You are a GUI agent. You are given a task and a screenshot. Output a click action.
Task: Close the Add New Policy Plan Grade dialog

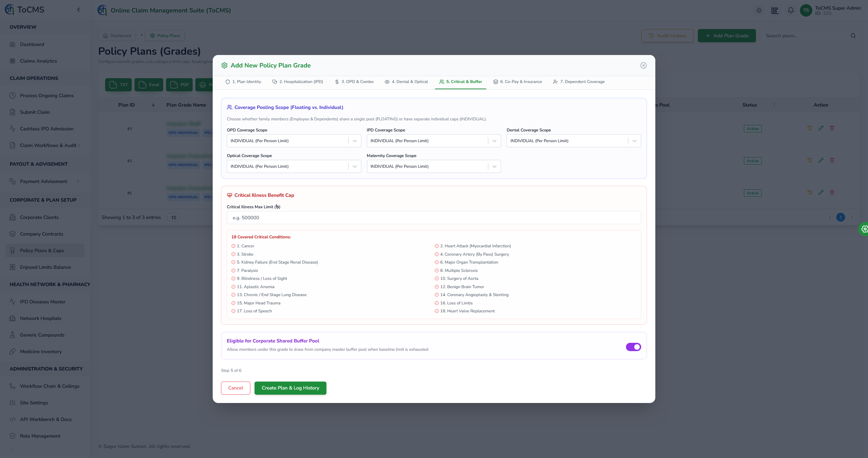(644, 65)
